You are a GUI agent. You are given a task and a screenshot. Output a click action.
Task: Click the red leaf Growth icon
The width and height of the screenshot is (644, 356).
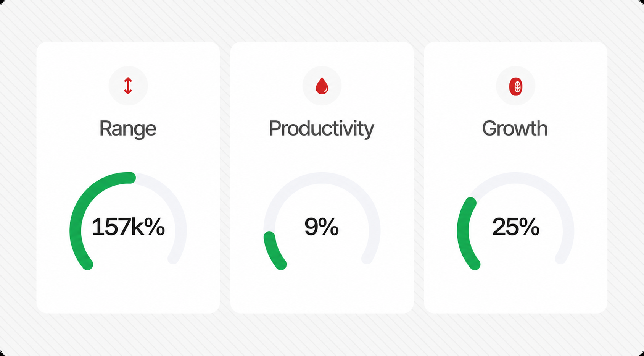pos(516,86)
